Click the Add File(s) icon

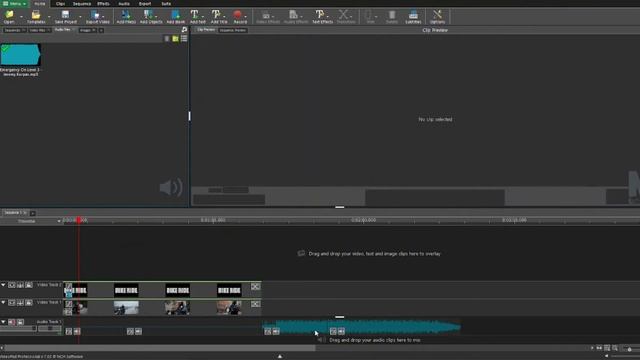click(x=126, y=15)
